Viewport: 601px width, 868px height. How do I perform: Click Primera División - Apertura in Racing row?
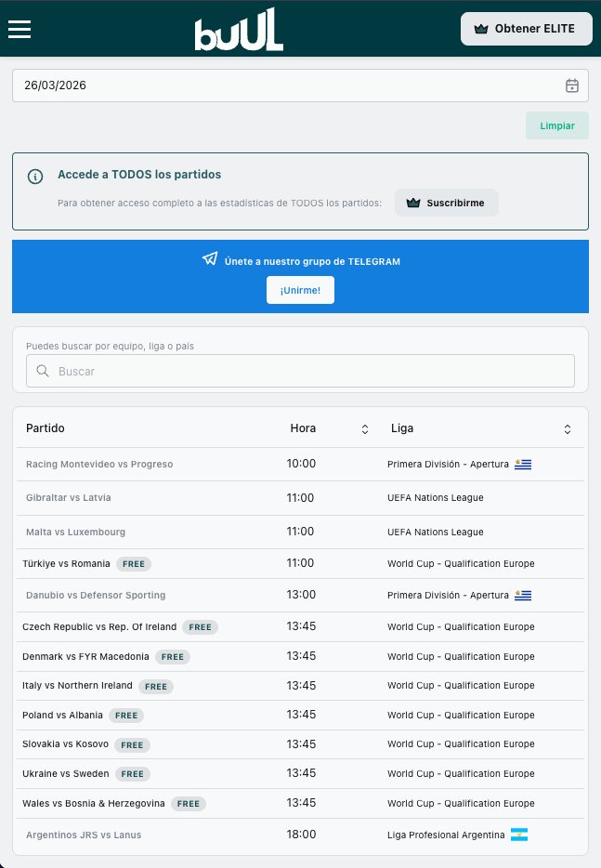pyautogui.click(x=448, y=464)
